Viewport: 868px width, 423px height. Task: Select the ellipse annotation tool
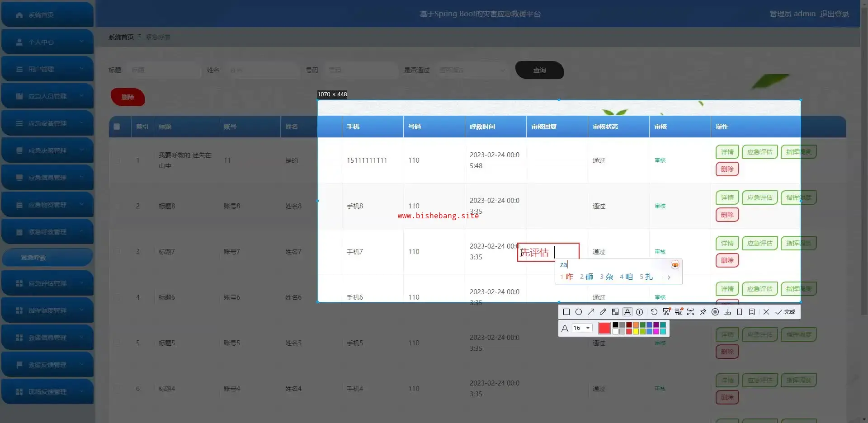(x=578, y=312)
